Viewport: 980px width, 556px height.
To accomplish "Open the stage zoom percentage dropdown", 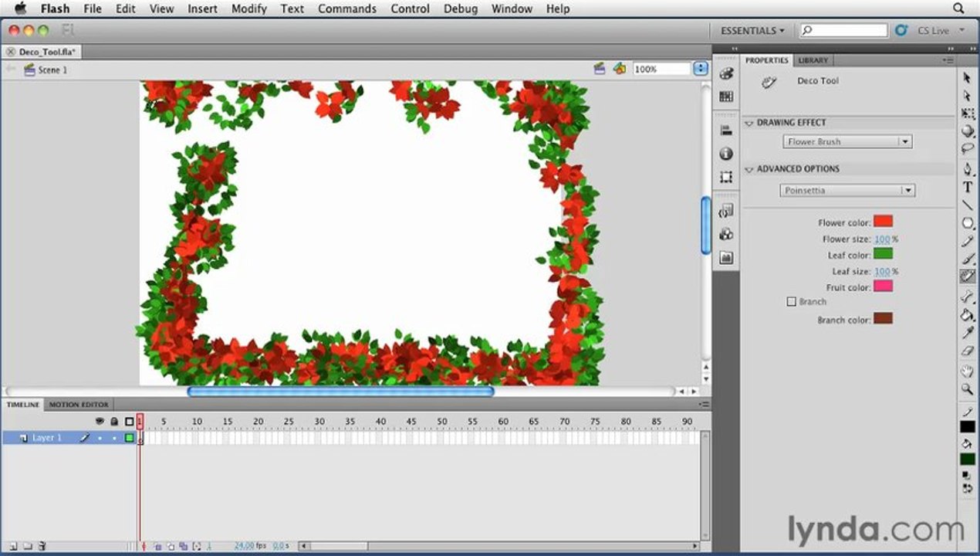I will [701, 69].
